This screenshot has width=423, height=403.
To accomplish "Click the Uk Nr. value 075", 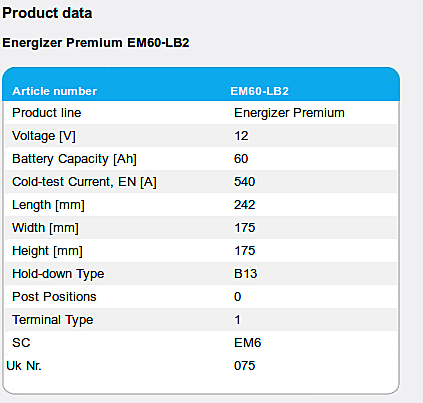I will click(x=245, y=366).
